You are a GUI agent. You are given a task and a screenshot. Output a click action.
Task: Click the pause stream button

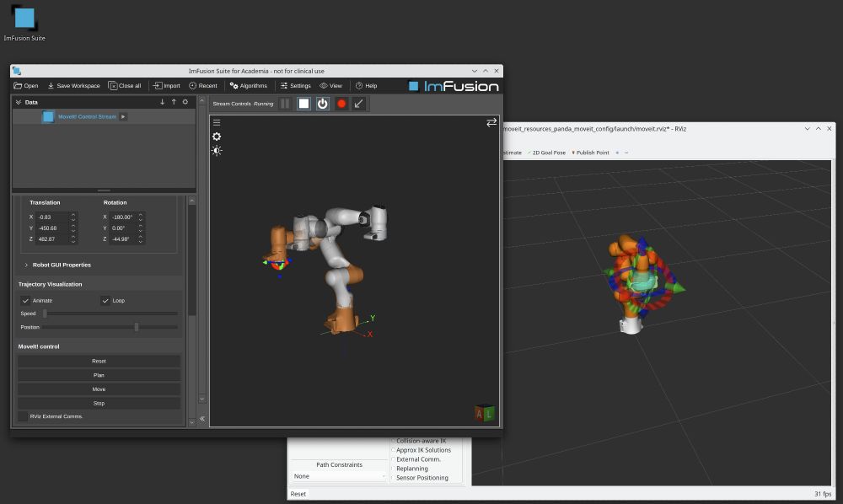pos(286,104)
